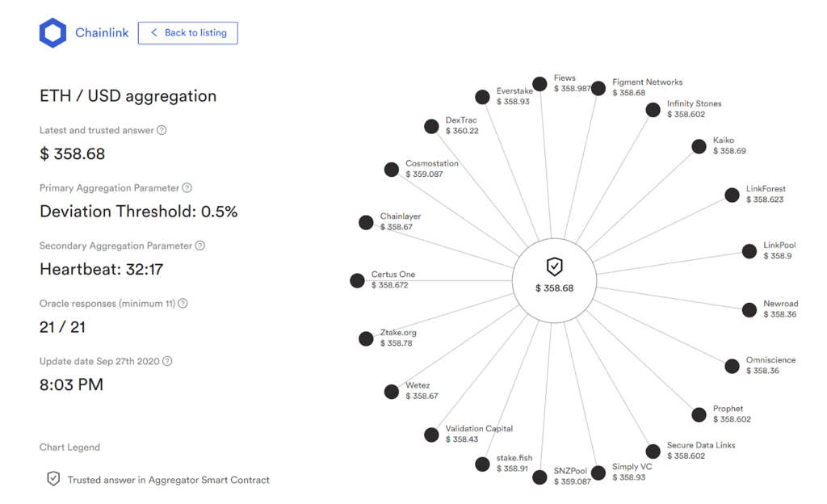Click the Kaiko oracle node dot
Image resolution: width=827 pixels, height=504 pixels.
[699, 146]
